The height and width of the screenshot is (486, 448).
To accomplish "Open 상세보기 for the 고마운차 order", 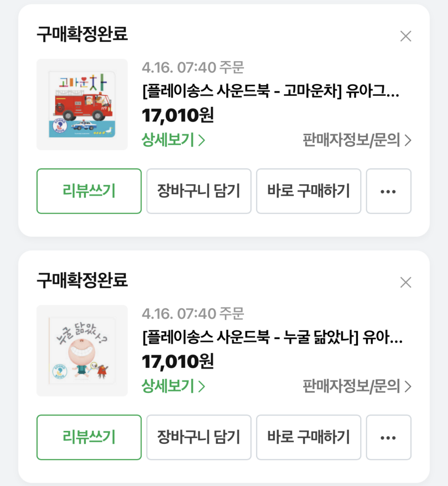I will click(x=174, y=140).
